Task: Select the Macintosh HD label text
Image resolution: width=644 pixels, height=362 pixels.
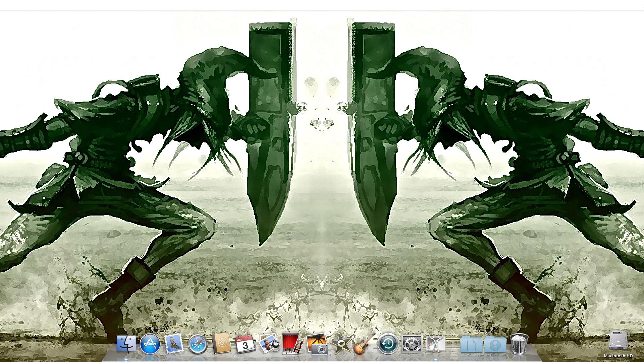Action: click(618, 356)
